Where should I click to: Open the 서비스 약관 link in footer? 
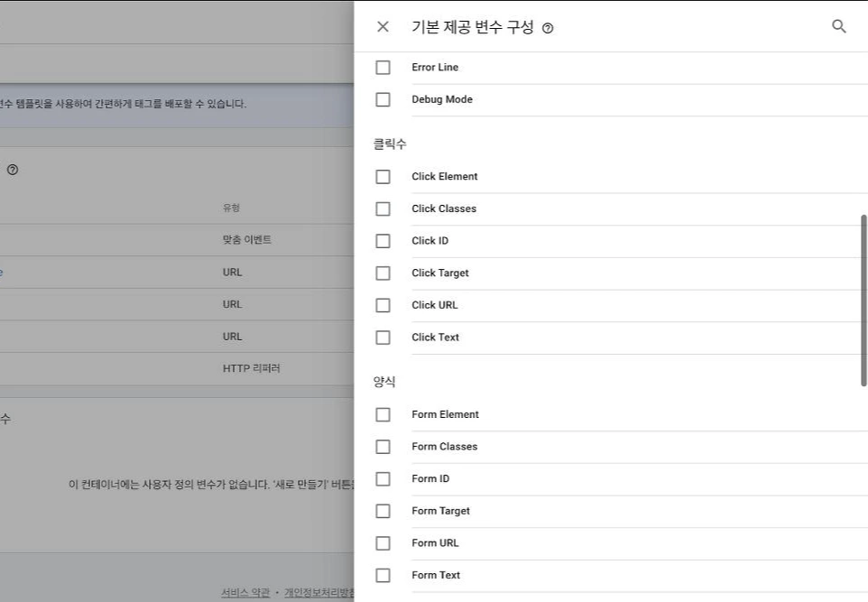[x=245, y=593]
